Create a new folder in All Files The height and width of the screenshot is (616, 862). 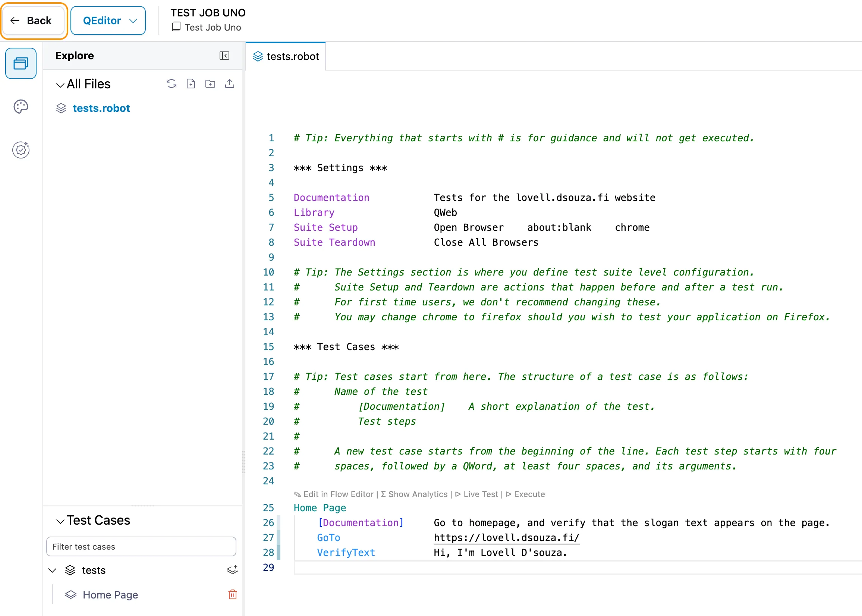click(210, 84)
